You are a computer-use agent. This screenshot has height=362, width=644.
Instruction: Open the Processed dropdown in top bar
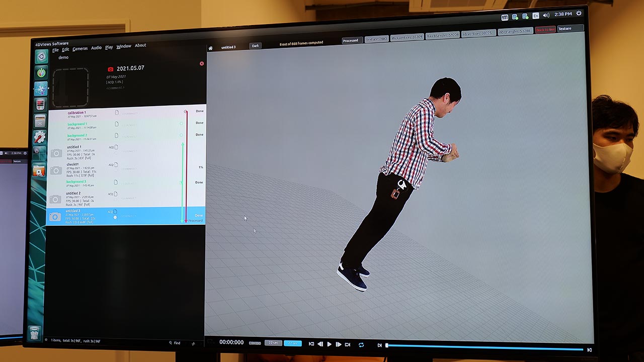tap(352, 40)
